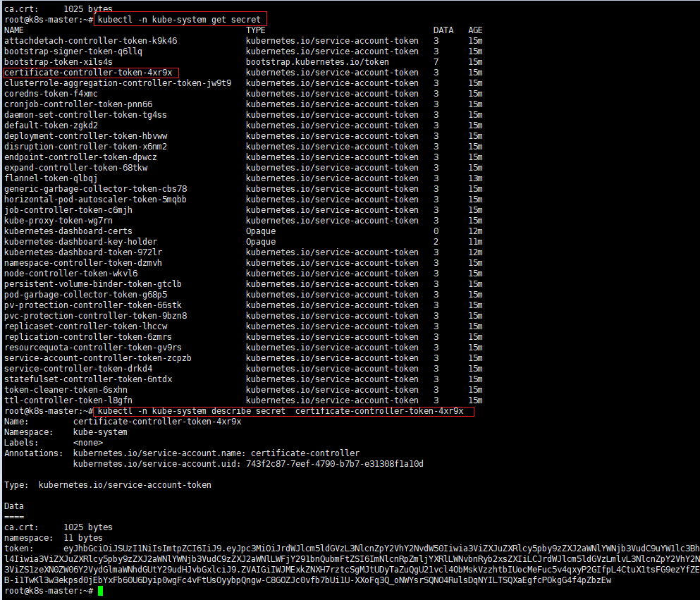The image size is (700, 600).
Task: Click the 'kubectl -n kube-system get secret' command
Action: tap(179, 20)
